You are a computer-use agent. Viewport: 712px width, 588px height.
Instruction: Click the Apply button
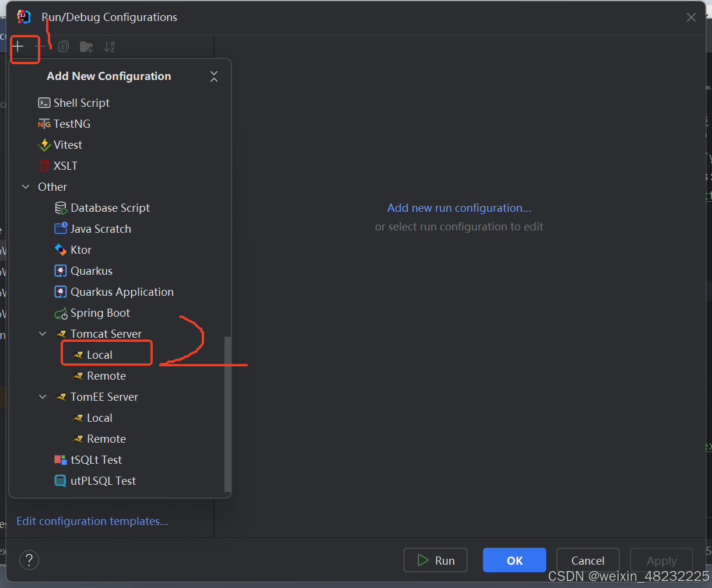pyautogui.click(x=661, y=560)
